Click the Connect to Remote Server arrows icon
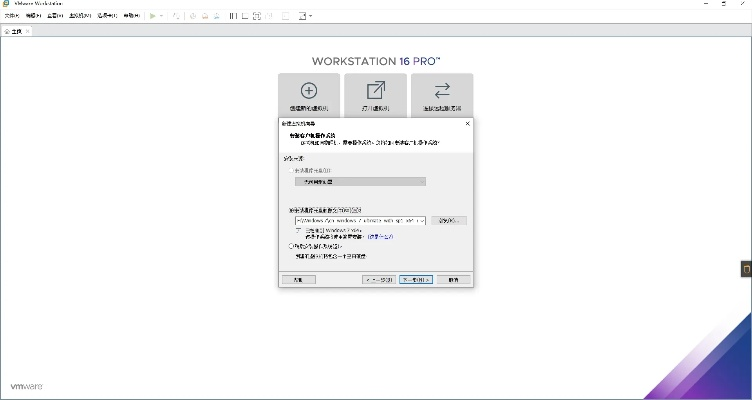Image resolution: width=752 pixels, height=400 pixels. click(442, 91)
